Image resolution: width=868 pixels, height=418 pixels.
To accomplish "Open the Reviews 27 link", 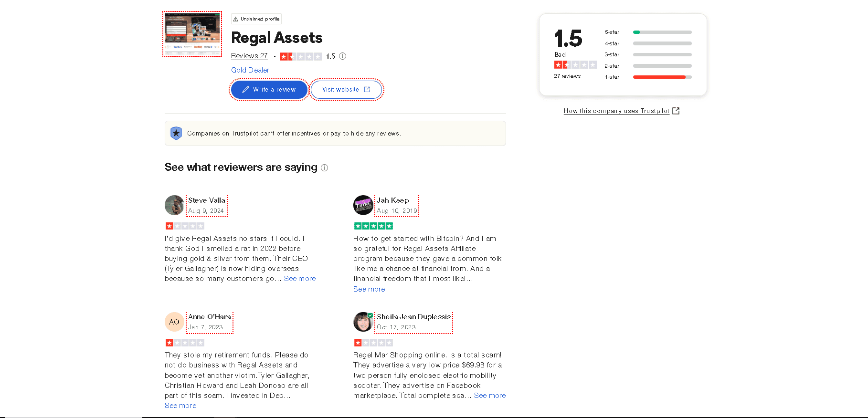I will coord(249,56).
